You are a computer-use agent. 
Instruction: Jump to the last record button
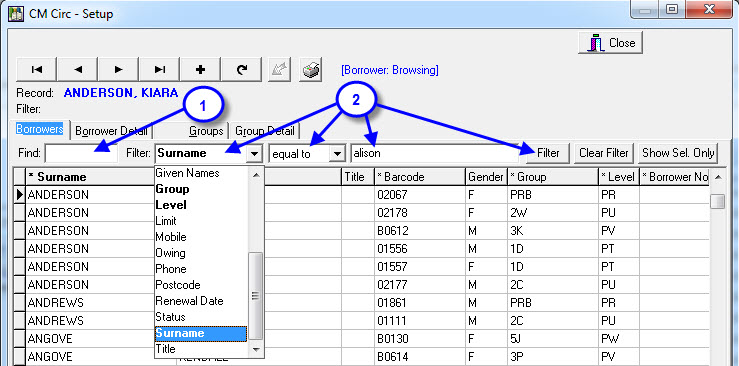(159, 70)
